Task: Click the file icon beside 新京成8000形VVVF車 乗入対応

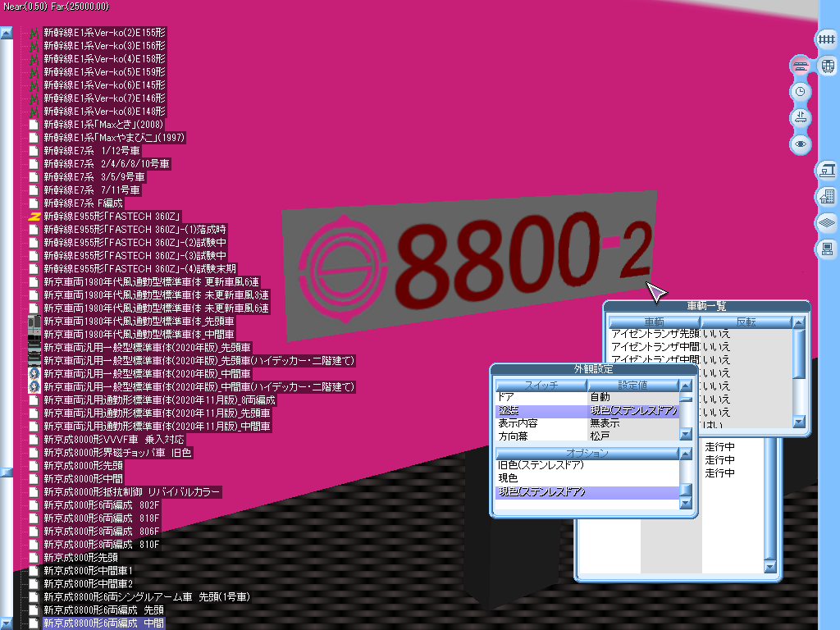Action: 34,440
